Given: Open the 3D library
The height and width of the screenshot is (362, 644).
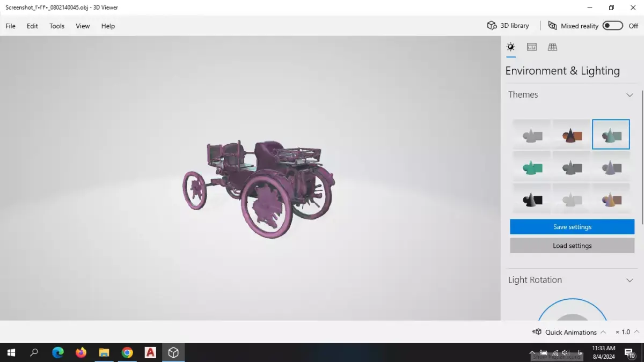Looking at the screenshot, I should tap(507, 25).
